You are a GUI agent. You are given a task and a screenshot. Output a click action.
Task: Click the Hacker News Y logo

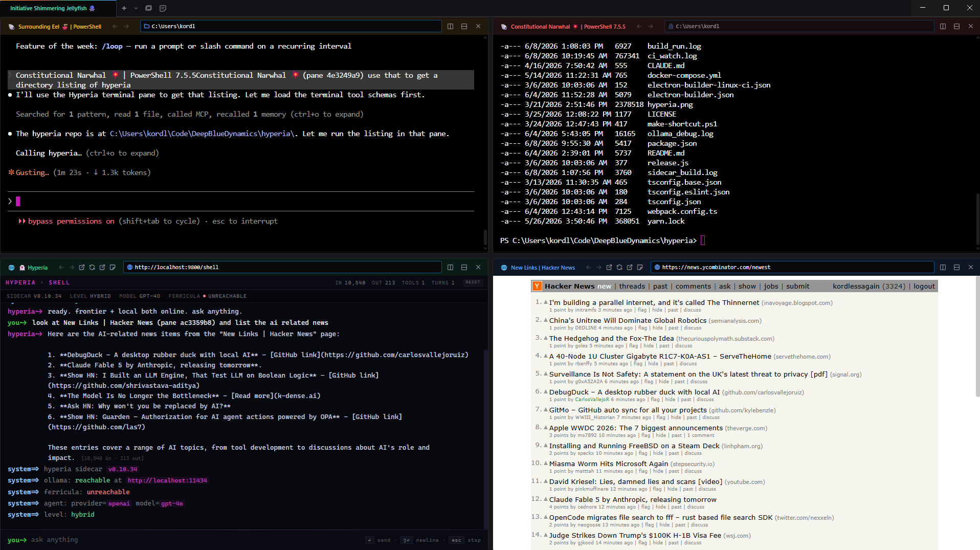(537, 286)
